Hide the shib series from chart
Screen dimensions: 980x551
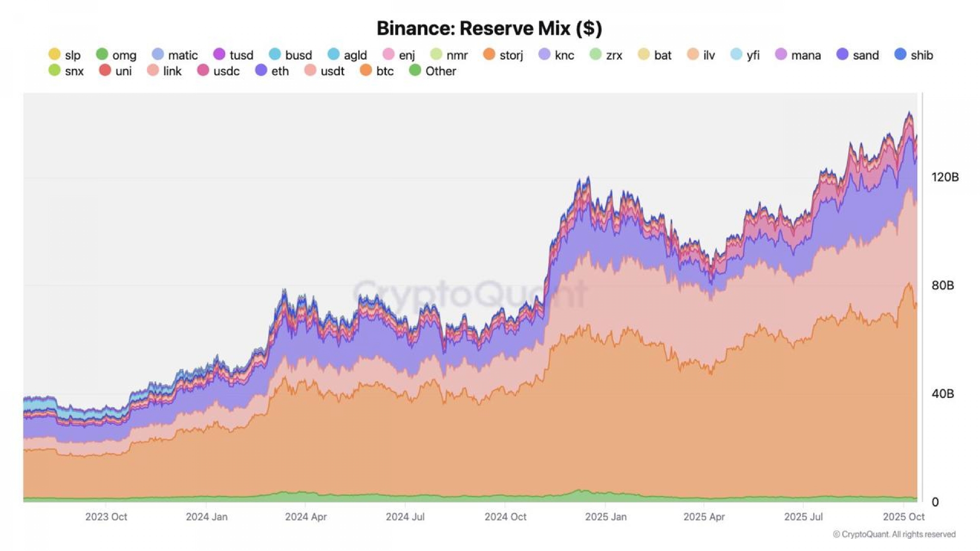tap(914, 55)
